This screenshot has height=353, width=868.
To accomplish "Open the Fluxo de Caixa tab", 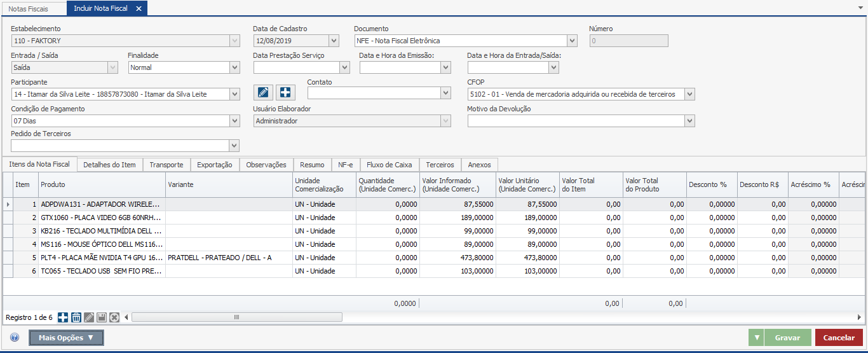I will (390, 165).
